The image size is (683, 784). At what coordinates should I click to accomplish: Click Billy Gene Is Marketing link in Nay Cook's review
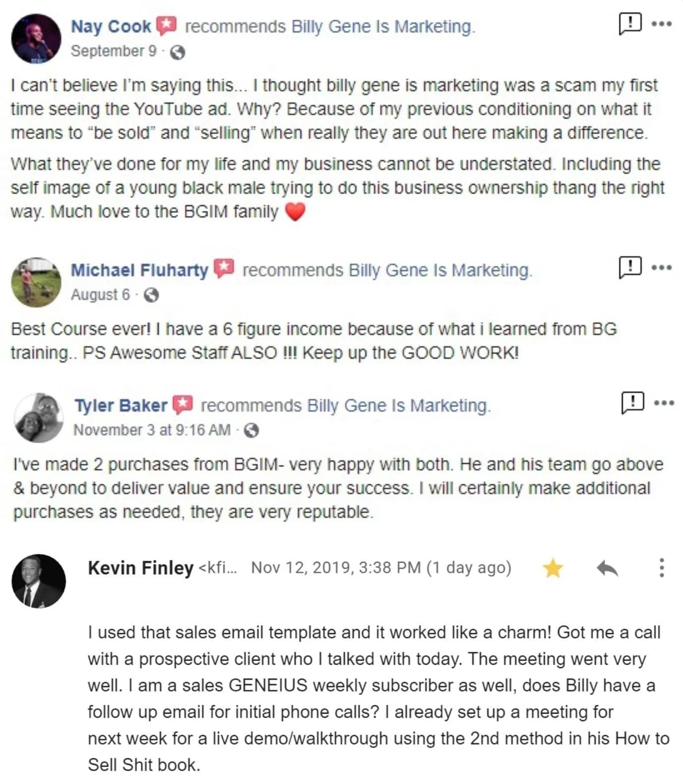tap(382, 26)
